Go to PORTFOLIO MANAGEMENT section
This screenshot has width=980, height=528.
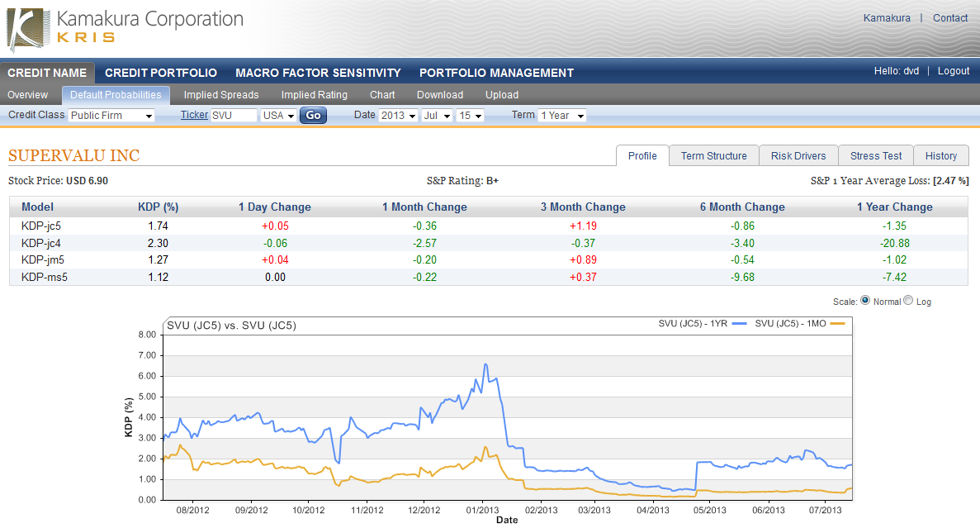click(496, 73)
